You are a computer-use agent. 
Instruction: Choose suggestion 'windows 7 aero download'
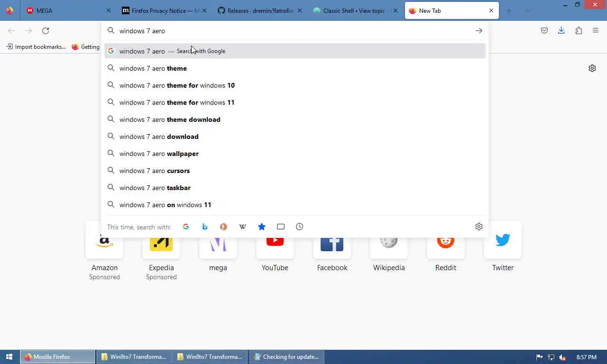tap(295, 136)
